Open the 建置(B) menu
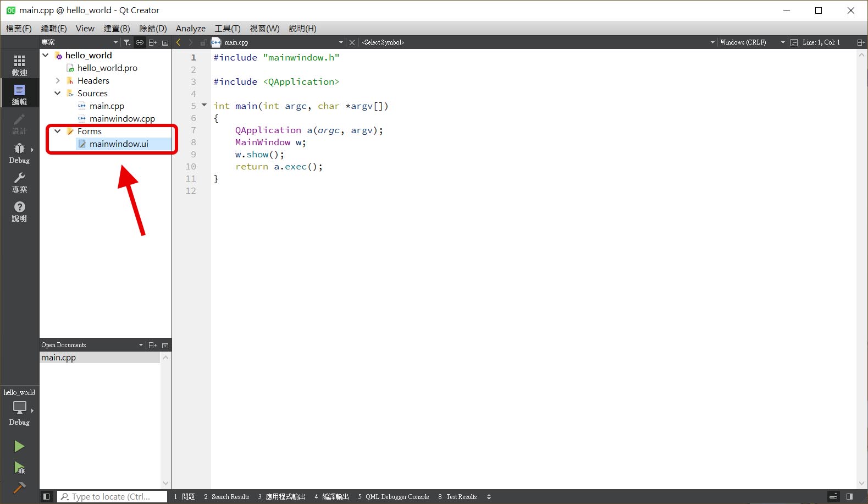 coord(117,28)
